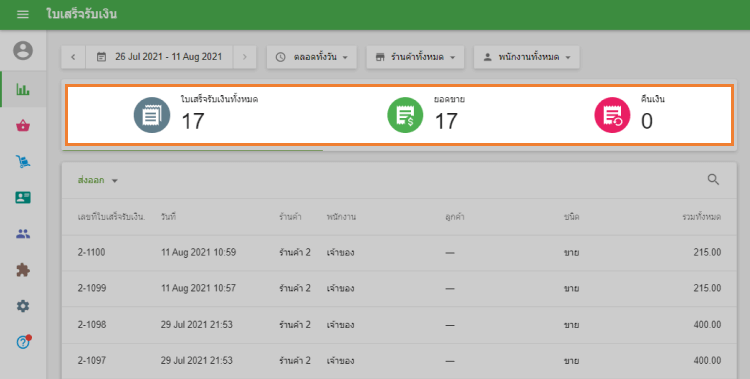Select the ยอดขาย sales tab
Image resolution: width=750 pixels, height=379 pixels.
[426, 115]
